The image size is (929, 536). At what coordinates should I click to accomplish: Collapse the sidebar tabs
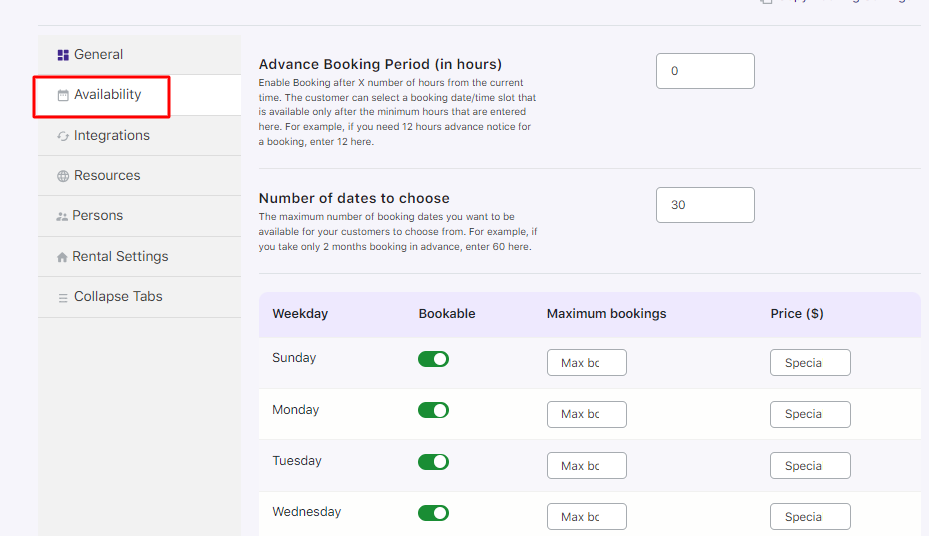(139, 296)
